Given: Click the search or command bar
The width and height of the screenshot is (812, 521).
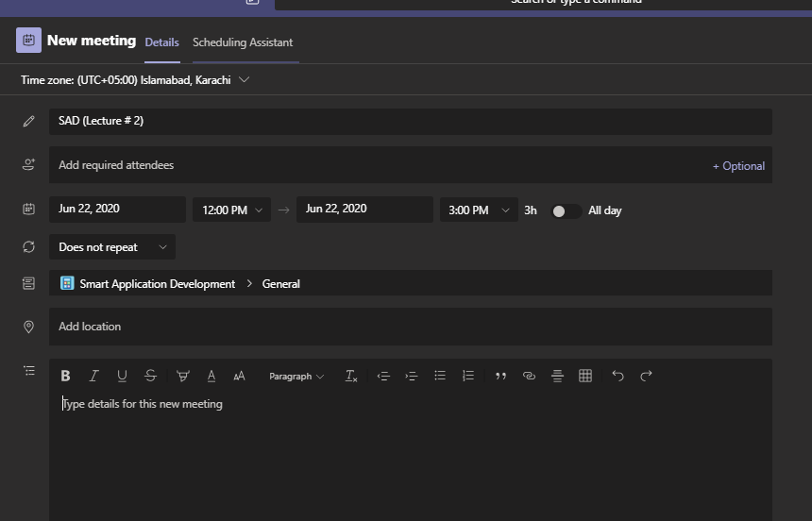Looking at the screenshot, I should pos(543,4).
